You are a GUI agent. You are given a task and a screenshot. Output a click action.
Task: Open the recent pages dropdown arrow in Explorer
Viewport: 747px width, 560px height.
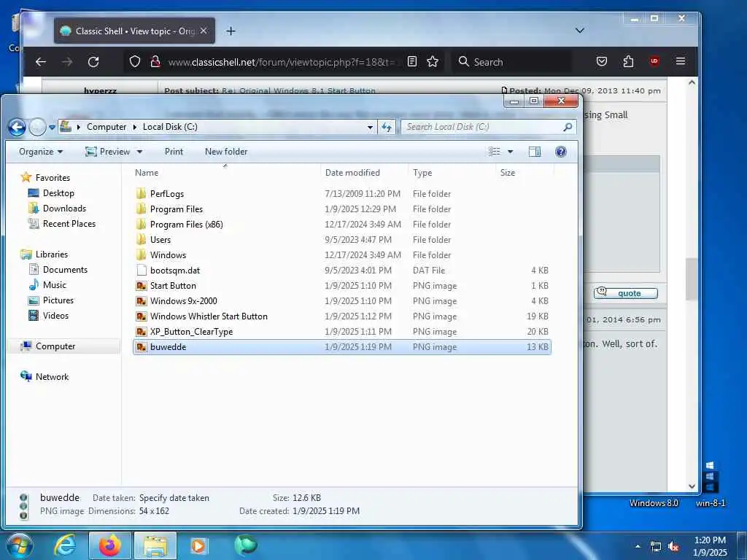pyautogui.click(x=52, y=128)
